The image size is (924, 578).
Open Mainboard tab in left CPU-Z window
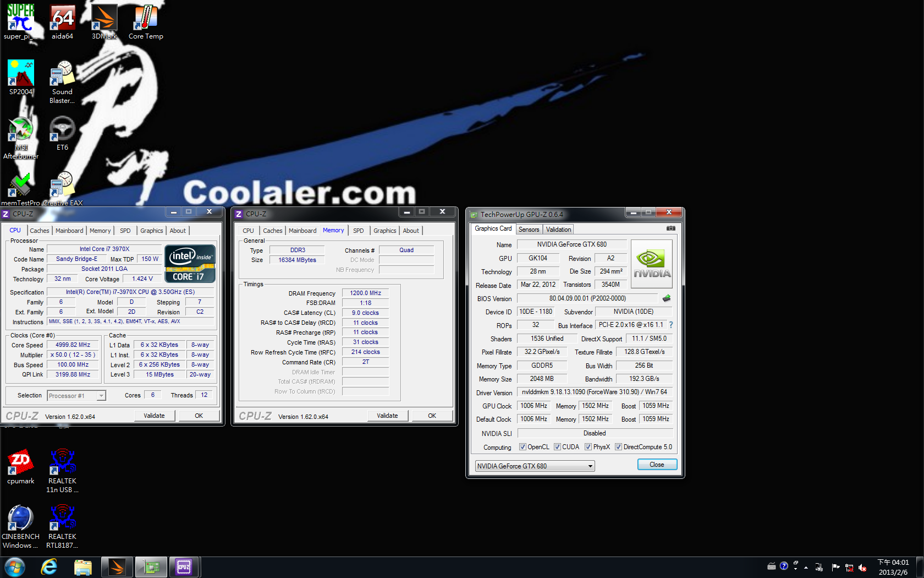[x=69, y=231]
